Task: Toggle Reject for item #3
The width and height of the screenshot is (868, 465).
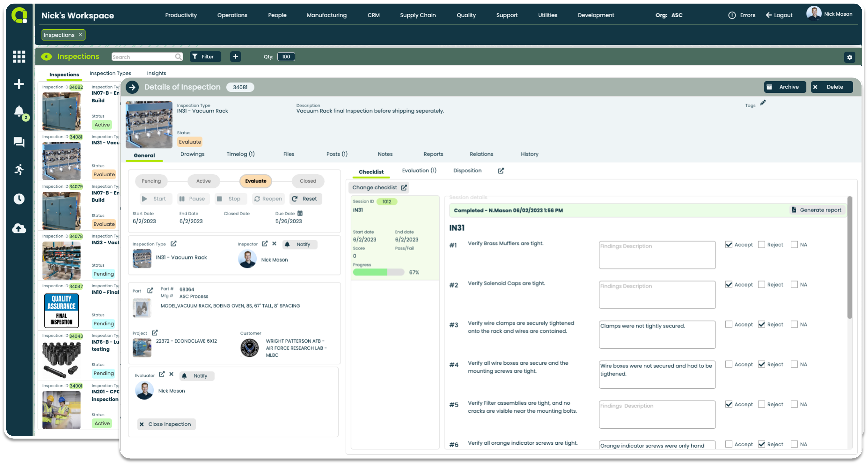Action: coord(762,325)
